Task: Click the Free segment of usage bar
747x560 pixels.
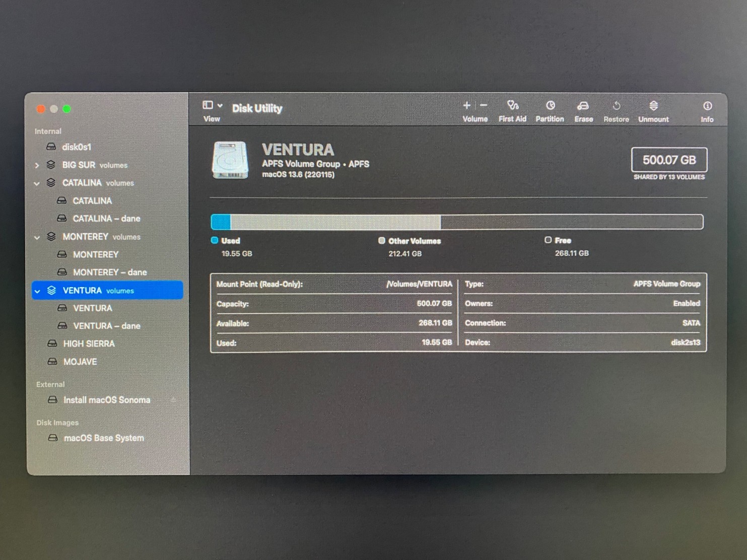Action: coord(572,222)
